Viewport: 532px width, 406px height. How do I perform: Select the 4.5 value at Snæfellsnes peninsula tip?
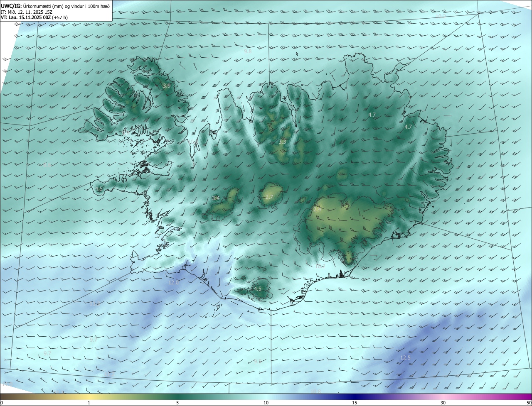99,189
